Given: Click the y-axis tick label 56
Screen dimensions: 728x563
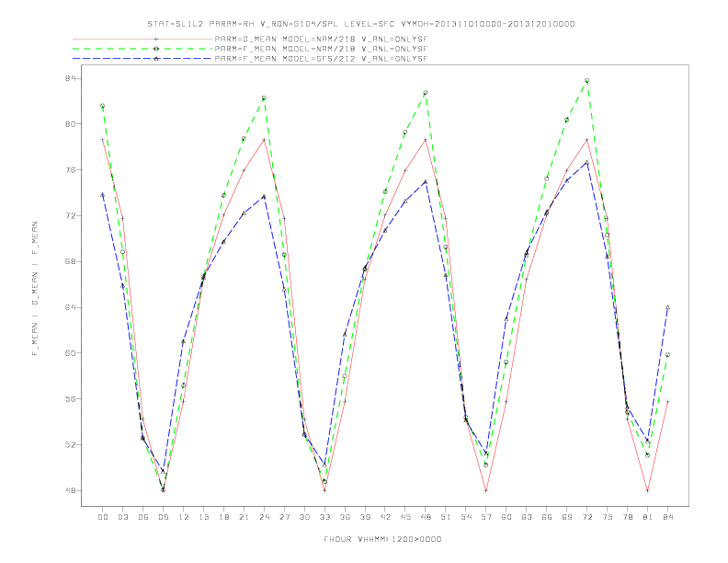Looking at the screenshot, I should [x=70, y=399].
